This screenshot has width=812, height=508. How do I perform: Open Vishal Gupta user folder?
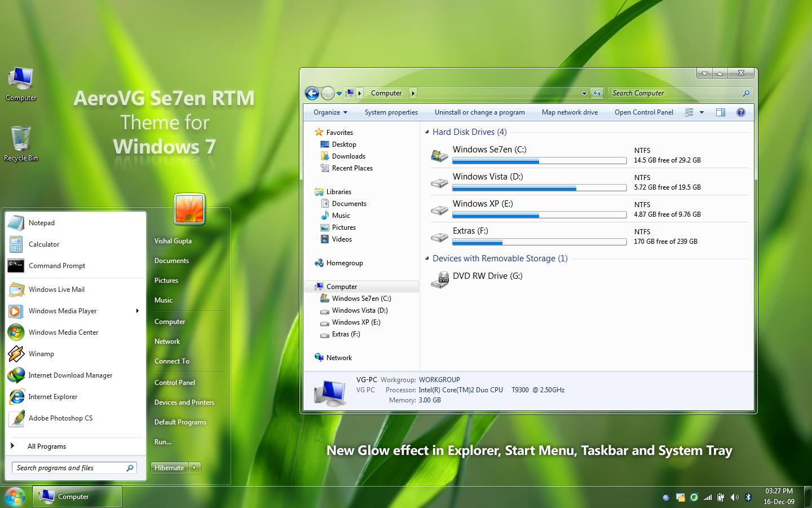tap(173, 241)
